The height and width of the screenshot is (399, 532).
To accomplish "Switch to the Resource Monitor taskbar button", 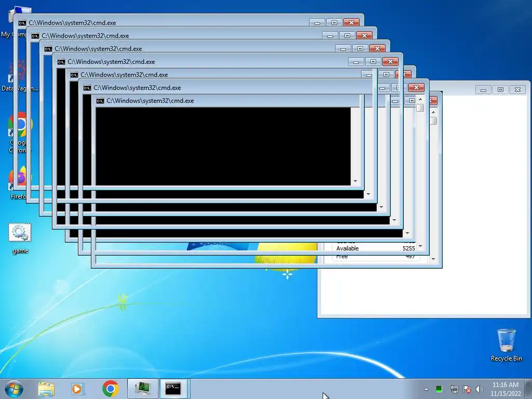I will (143, 389).
